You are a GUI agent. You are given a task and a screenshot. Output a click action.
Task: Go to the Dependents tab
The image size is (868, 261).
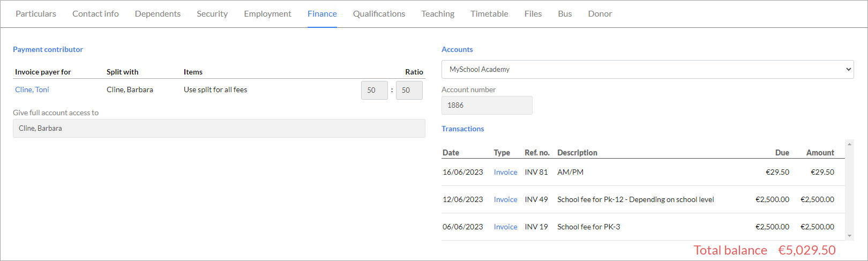[x=158, y=14]
